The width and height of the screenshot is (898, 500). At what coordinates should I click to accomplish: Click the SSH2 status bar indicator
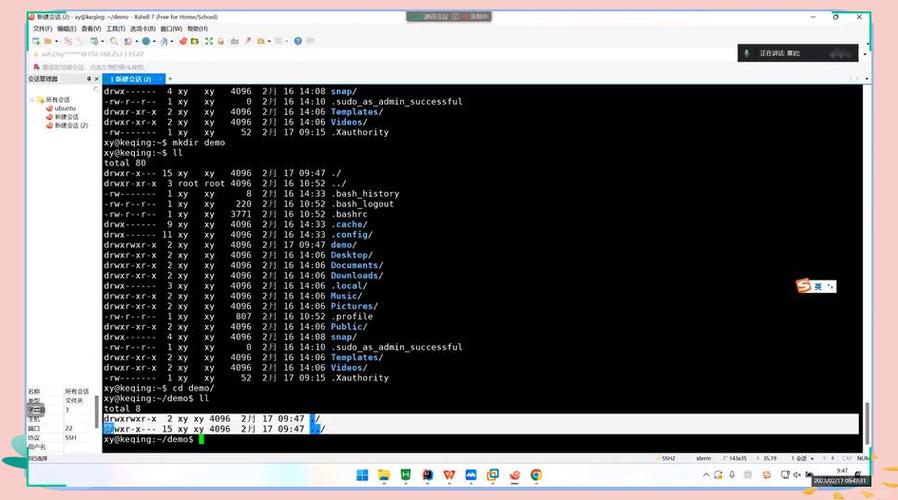pos(668,459)
